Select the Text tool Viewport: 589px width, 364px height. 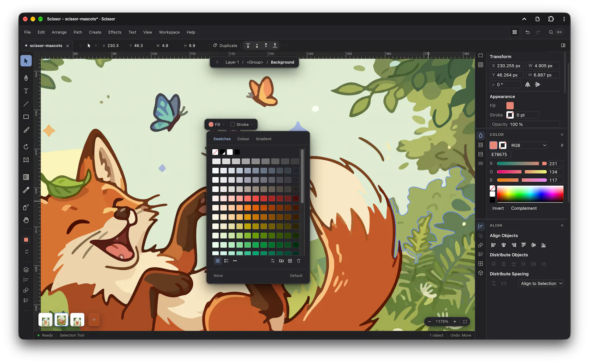tap(26, 91)
